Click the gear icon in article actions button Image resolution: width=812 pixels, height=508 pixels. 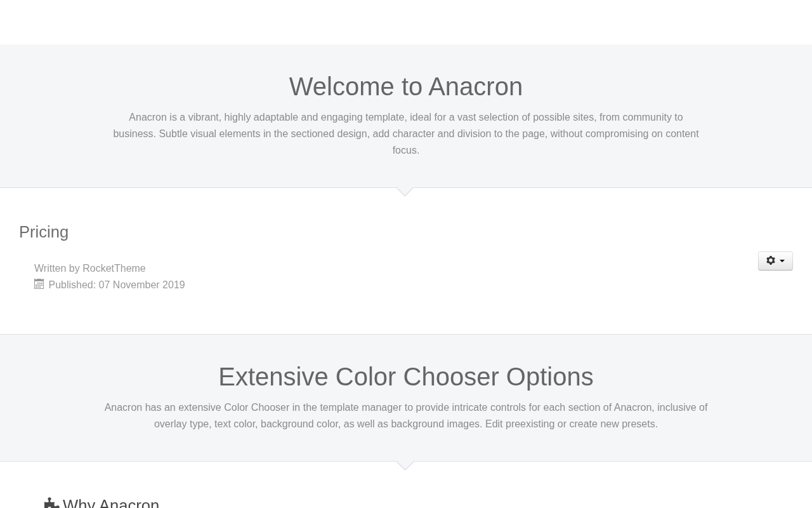pyautogui.click(x=771, y=260)
